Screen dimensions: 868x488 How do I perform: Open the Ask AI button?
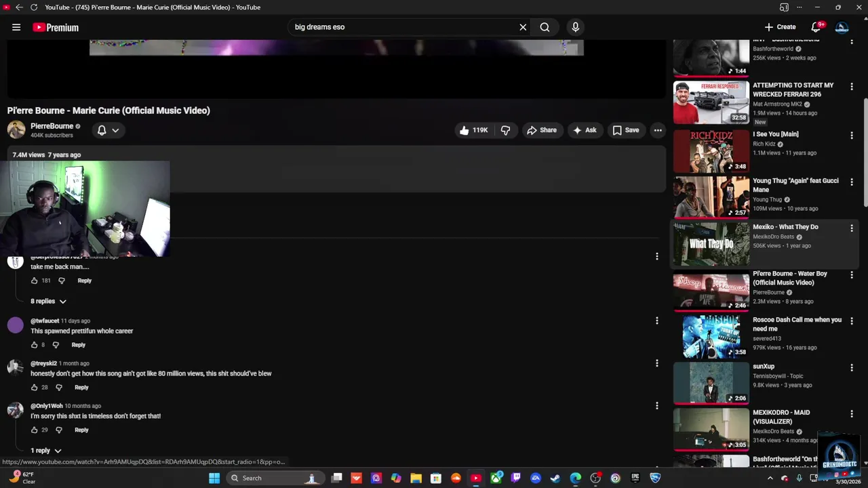click(585, 130)
